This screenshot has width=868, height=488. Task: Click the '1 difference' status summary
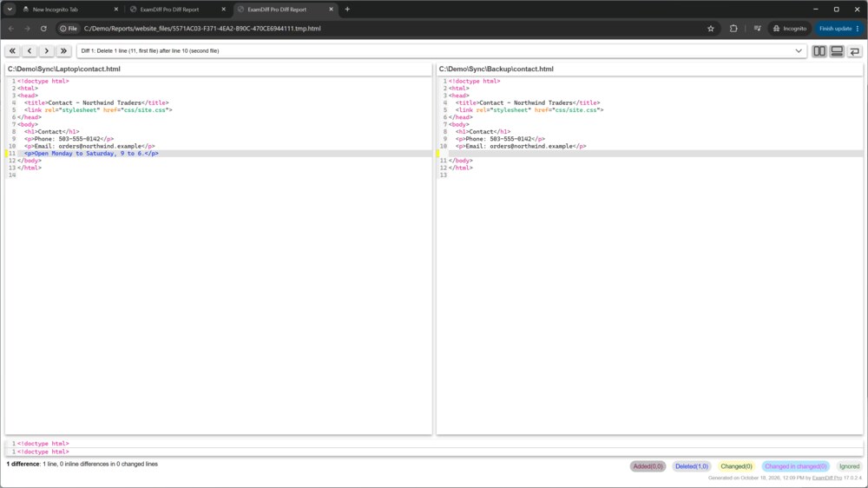pyautogui.click(x=82, y=465)
